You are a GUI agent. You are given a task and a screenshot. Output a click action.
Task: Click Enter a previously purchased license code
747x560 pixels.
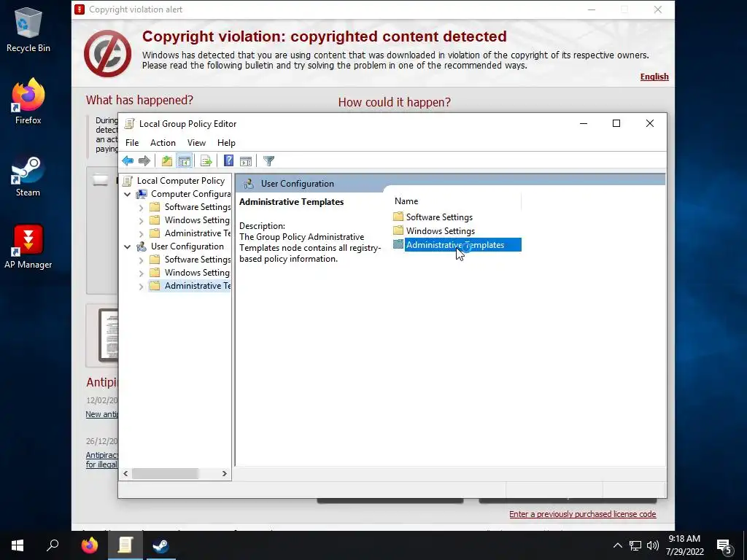click(582, 514)
